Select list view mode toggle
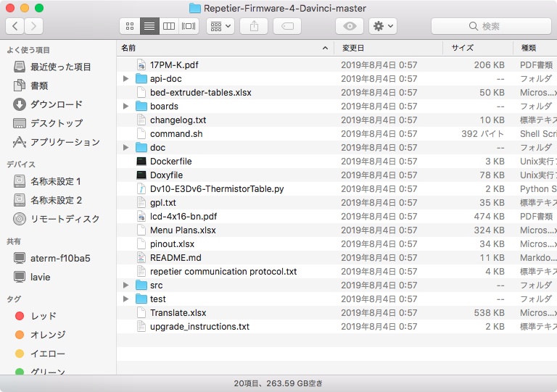Image resolution: width=557 pixels, height=392 pixels. [x=149, y=26]
